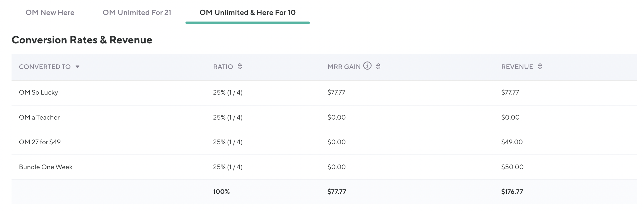Viewport: 644px width, 211px height.
Task: Click the Converted To column header
Action: tap(45, 67)
